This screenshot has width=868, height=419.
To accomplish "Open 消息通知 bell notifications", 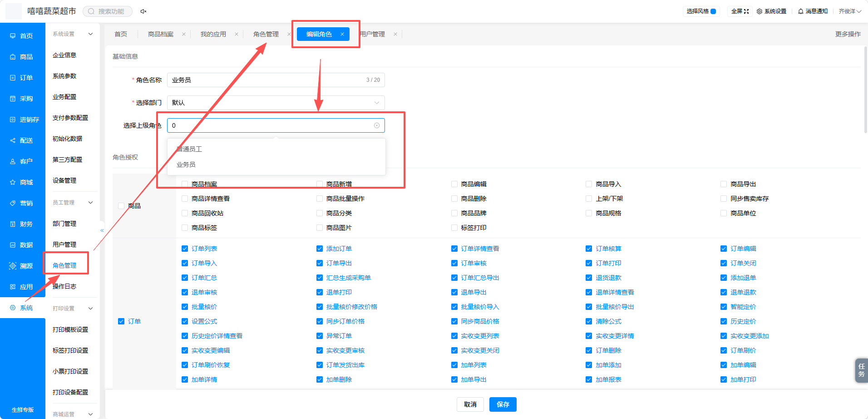I will pyautogui.click(x=801, y=11).
